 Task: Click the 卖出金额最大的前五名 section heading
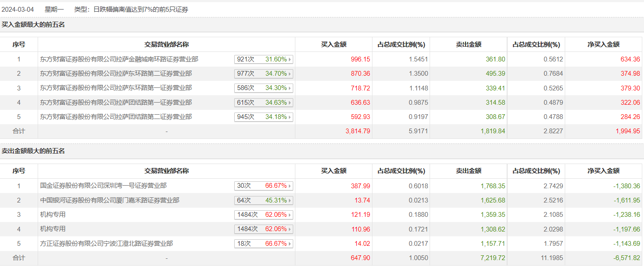tap(33, 151)
